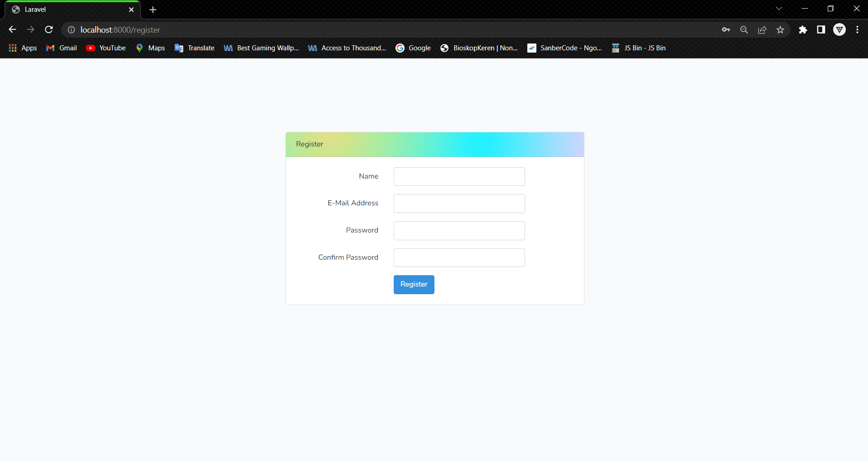Open the Gmail bookmark
Screen dimensions: 868x461
[x=60, y=48]
